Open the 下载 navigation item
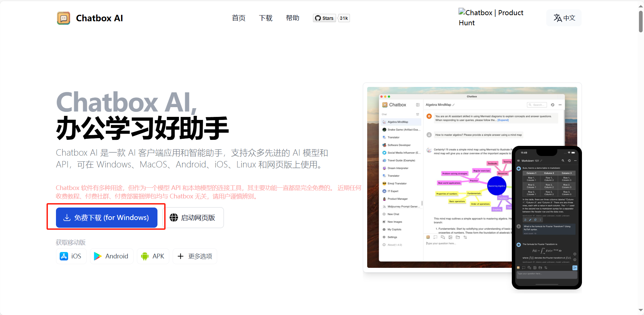Screen dimensions: 644x315 [x=266, y=18]
